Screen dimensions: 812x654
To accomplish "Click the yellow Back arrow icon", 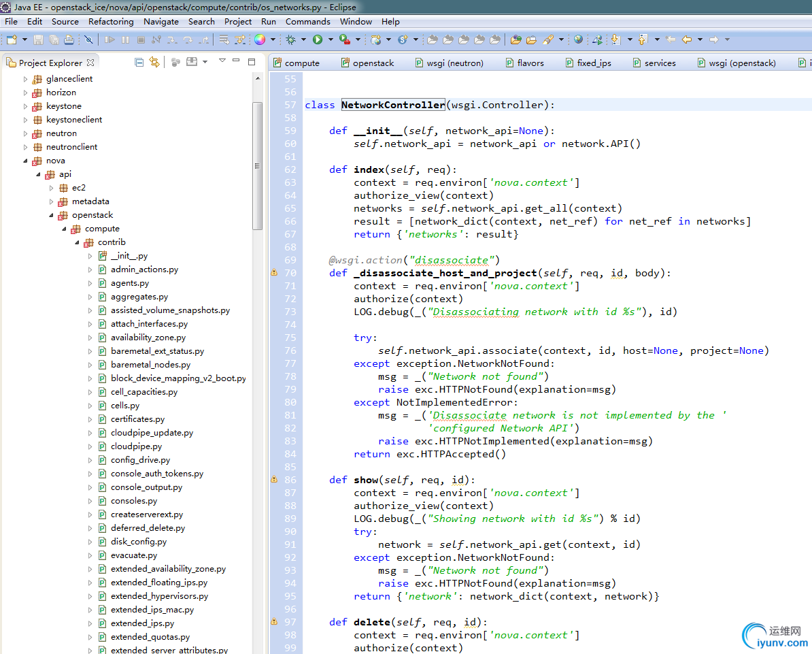I will (687, 39).
